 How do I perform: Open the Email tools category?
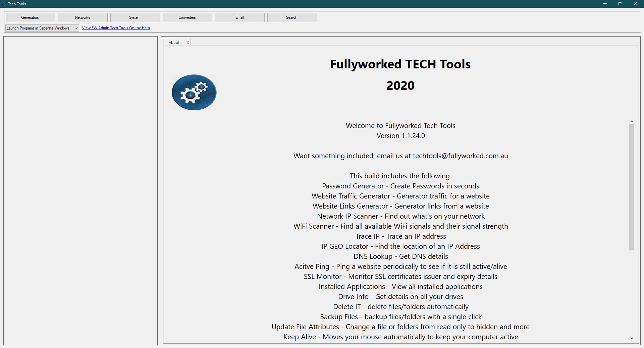point(239,17)
